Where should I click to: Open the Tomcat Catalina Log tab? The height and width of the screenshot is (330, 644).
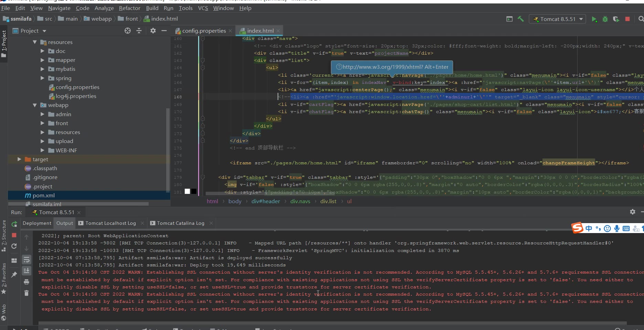180,223
